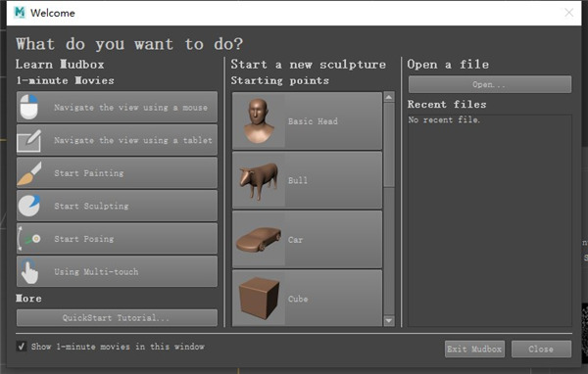Open 'Navigate the view using a tablet' movie

(117, 140)
